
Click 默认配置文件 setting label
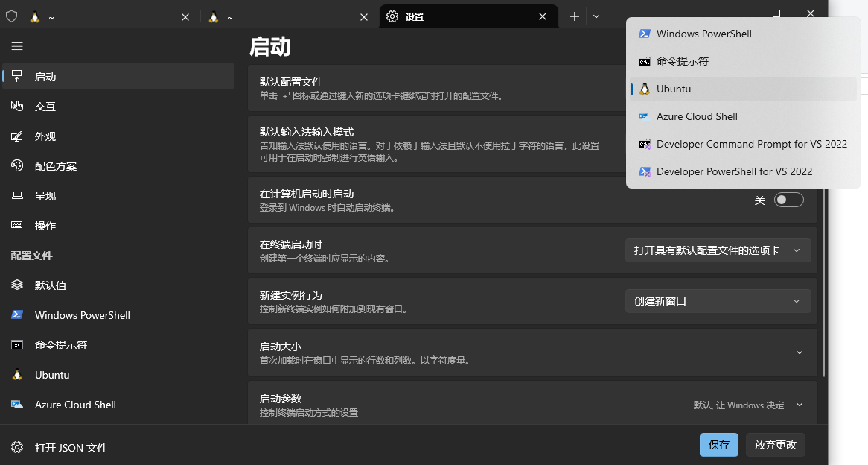pyautogui.click(x=291, y=82)
